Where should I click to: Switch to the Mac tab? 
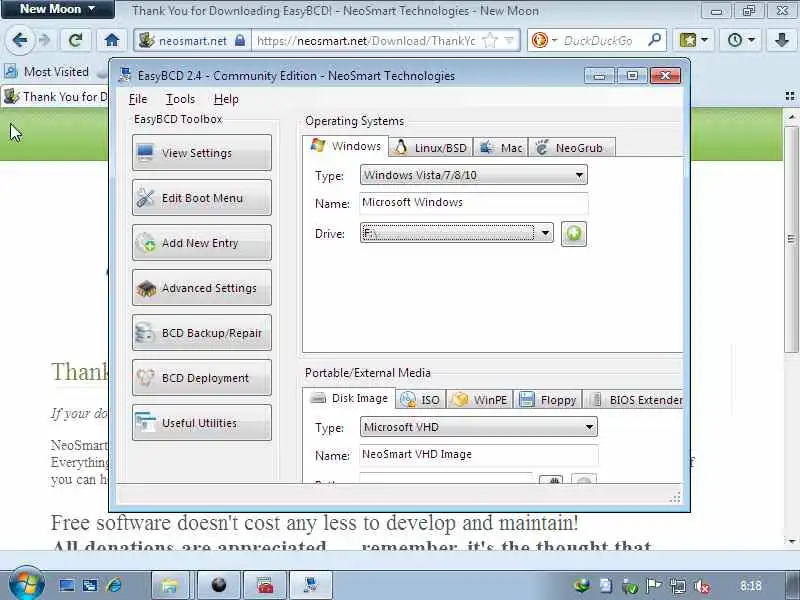coord(501,147)
